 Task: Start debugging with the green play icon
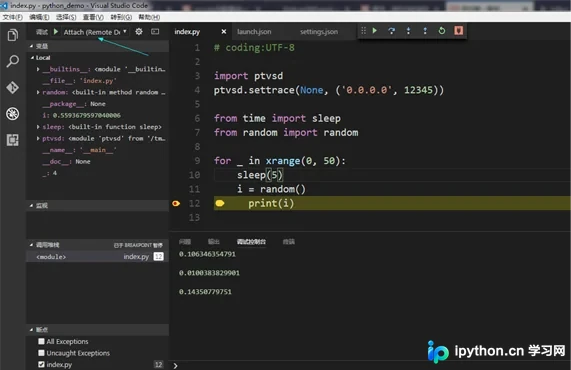click(x=56, y=32)
